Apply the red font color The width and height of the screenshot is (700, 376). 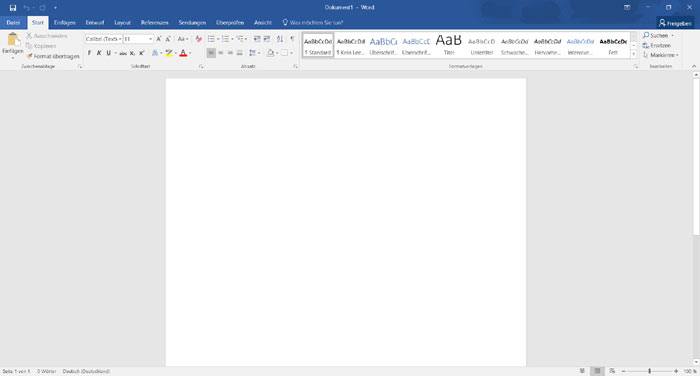point(183,53)
